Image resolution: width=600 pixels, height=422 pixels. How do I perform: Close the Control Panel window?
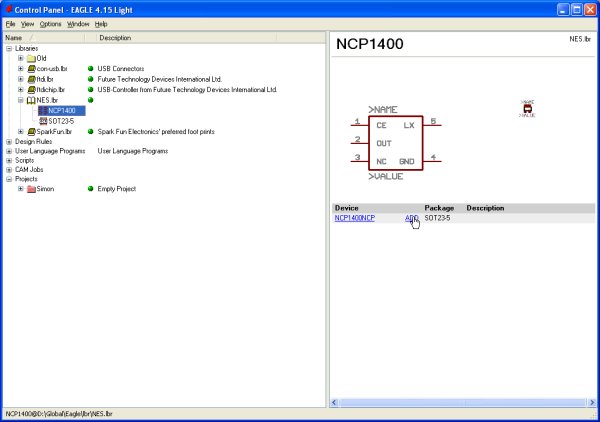point(590,10)
